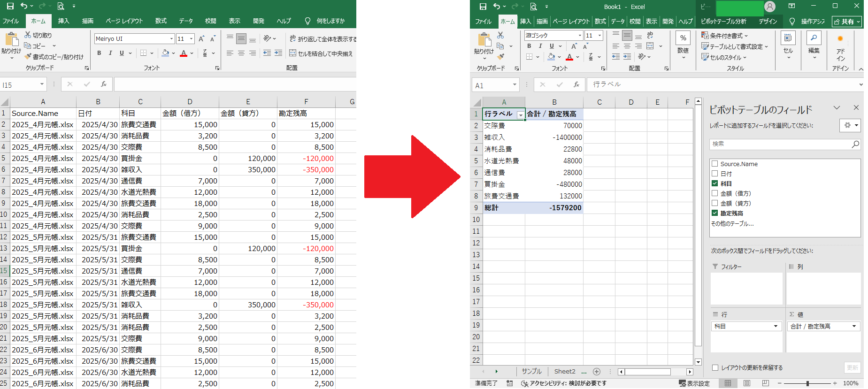Viewport: 868px width, 389px height.
Task: Click the add new sheet plus icon
Action: coord(597,372)
